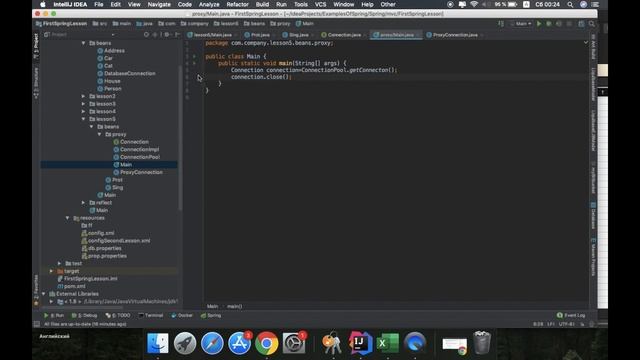Open the Project panel settings gear
Viewport: 640px width, 360px height.
[167, 35]
